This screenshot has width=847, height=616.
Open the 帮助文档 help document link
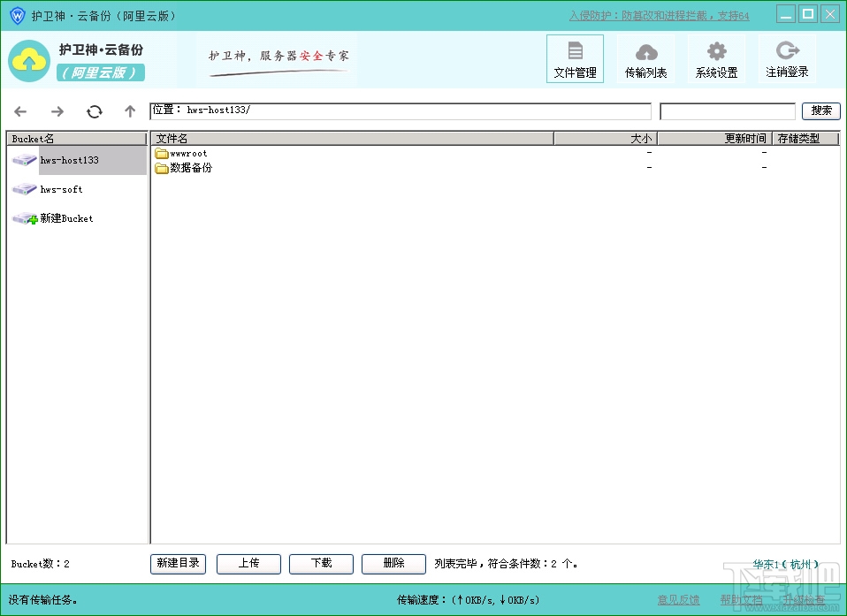coord(741,599)
